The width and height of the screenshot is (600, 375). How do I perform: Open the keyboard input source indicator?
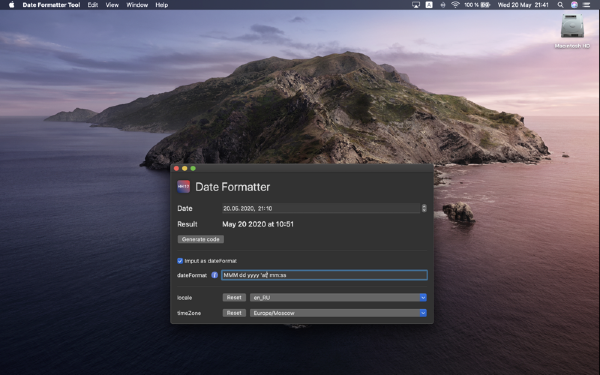pyautogui.click(x=429, y=5)
